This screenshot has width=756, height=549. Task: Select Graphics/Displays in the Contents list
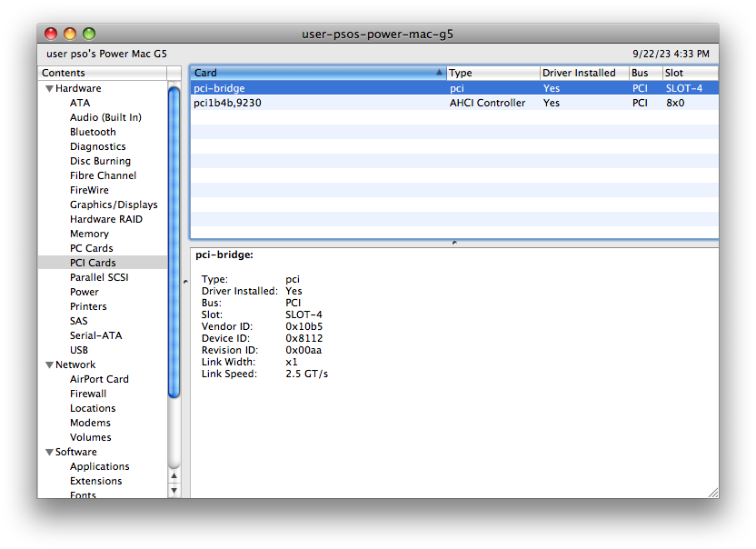[x=114, y=205]
